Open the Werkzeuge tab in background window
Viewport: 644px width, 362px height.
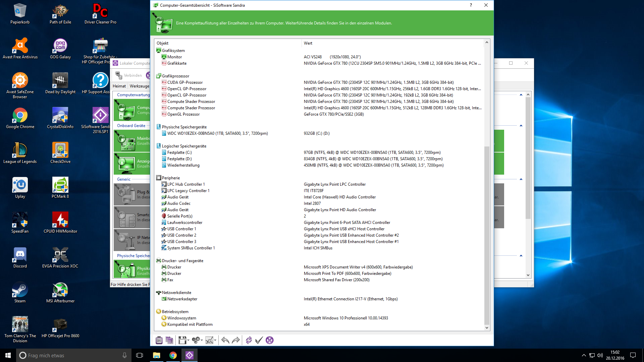click(139, 86)
